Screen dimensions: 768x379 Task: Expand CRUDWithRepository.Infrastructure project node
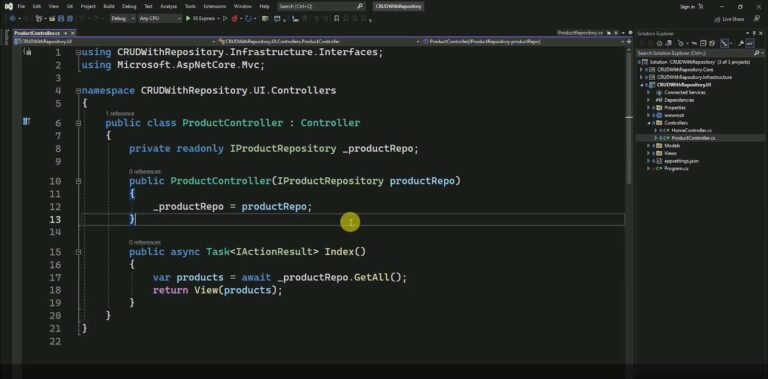point(641,77)
